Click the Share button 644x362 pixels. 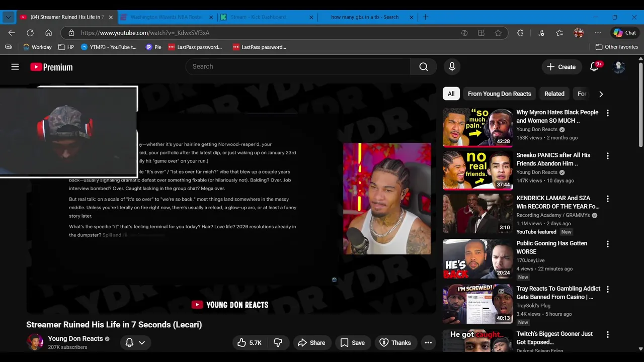click(312, 343)
